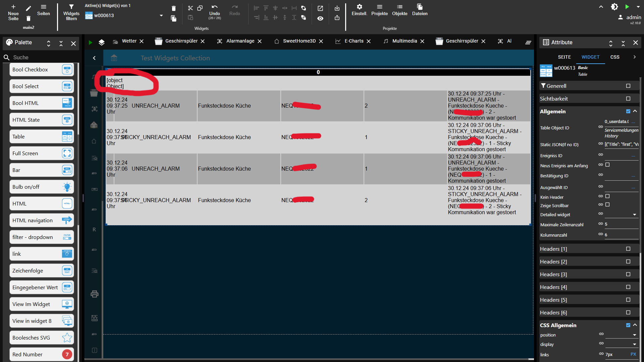Select Bool Checkbox widget in palette

(x=42, y=69)
